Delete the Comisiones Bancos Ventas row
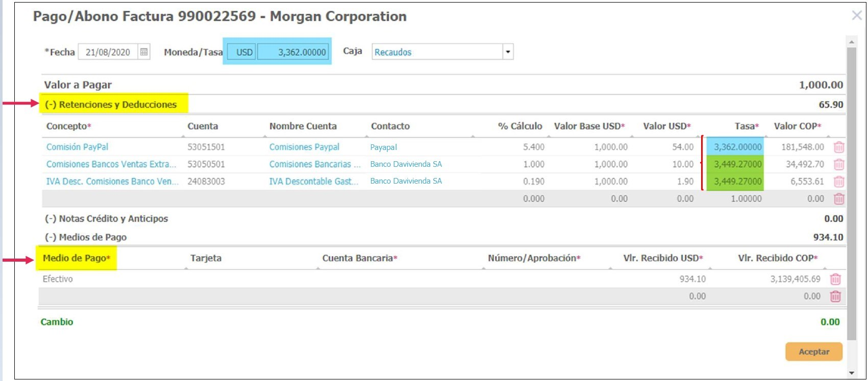Screen dimensions: 868x381 click(838, 164)
